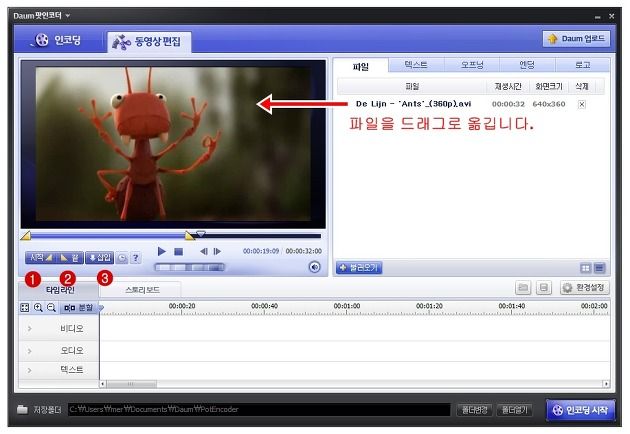Select the yellow start marker on the seek bar

[26, 235]
